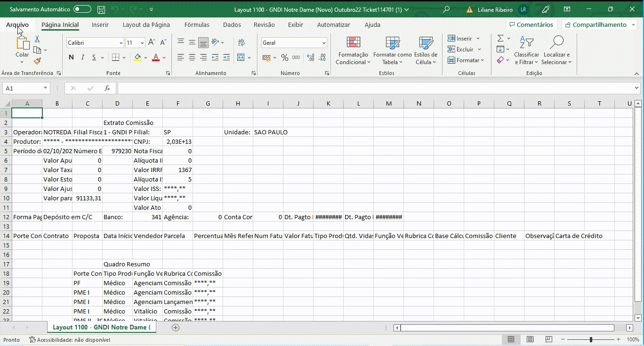The width and height of the screenshot is (644, 346).
Task: Decrease font size with the smaller A icon
Action: [163, 42]
